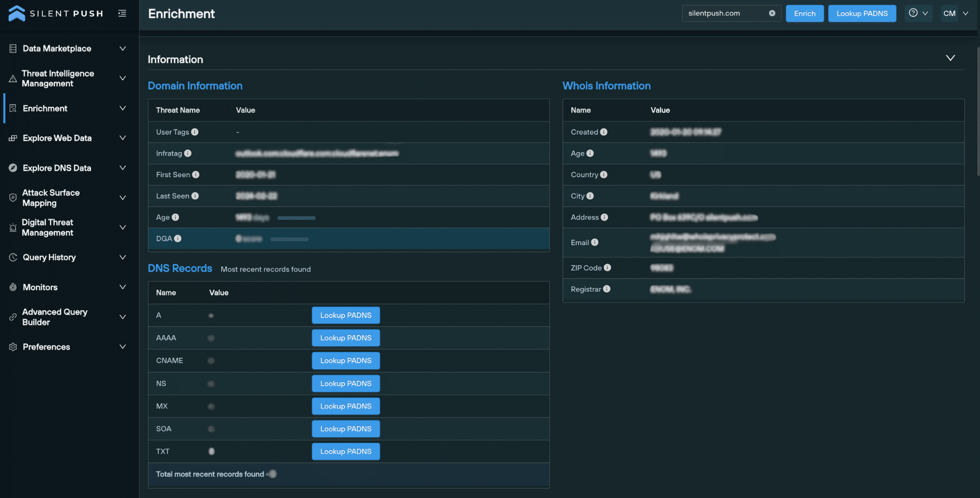The width and height of the screenshot is (980, 498).
Task: Click info icon next to Email
Action: 595,242
